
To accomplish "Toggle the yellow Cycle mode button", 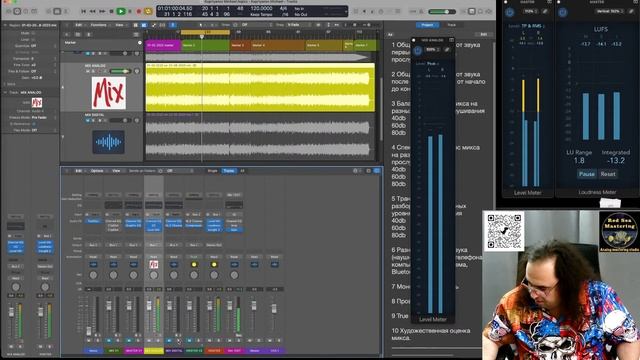I will pos(148,11).
